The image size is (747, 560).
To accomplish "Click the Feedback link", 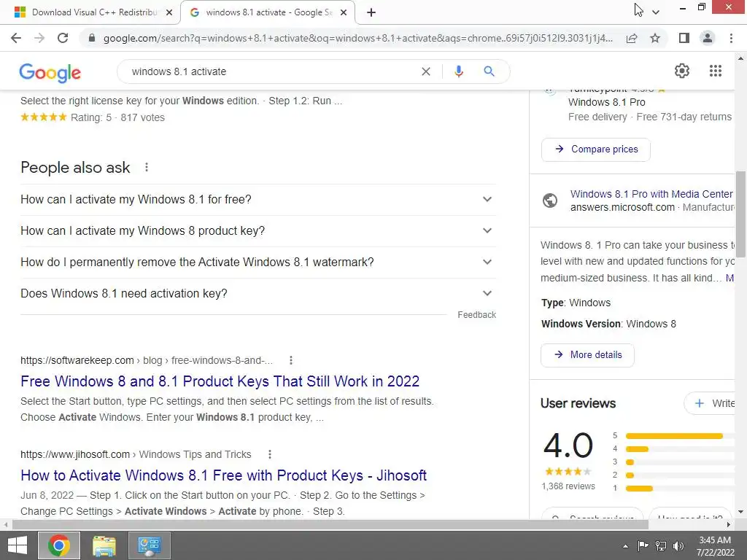I will point(476,315).
